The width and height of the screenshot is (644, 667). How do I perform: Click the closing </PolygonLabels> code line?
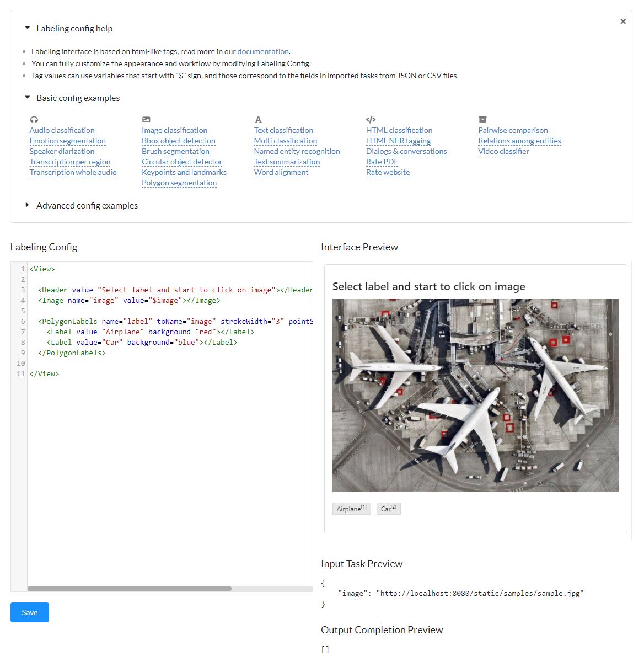[x=72, y=353]
